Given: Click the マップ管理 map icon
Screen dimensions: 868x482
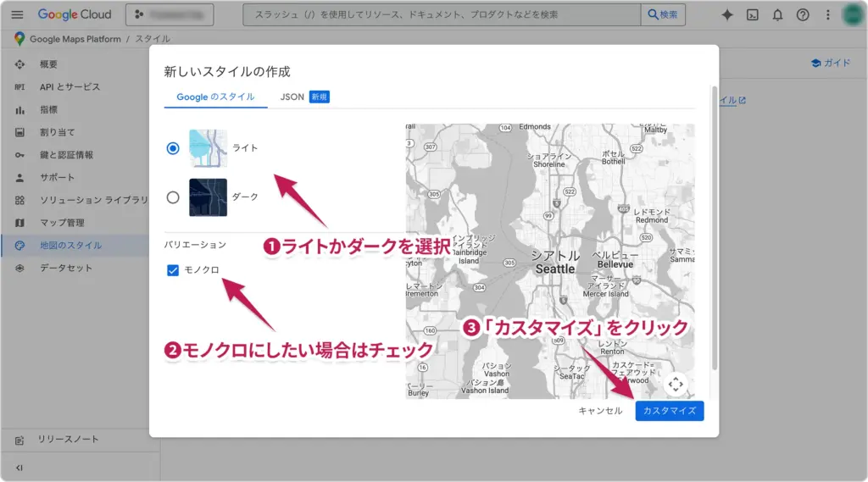Looking at the screenshot, I should point(20,223).
